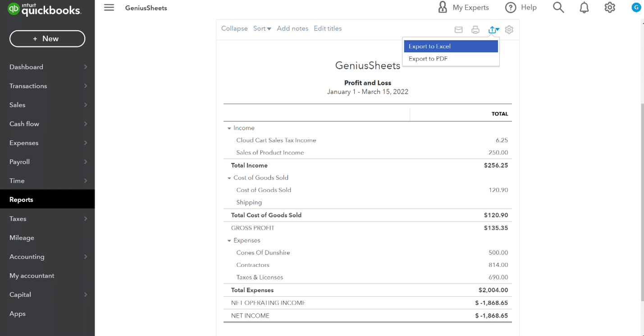Viewport: 644px width, 336px height.
Task: Expand the Transactions submenu chevron
Action: [x=86, y=86]
